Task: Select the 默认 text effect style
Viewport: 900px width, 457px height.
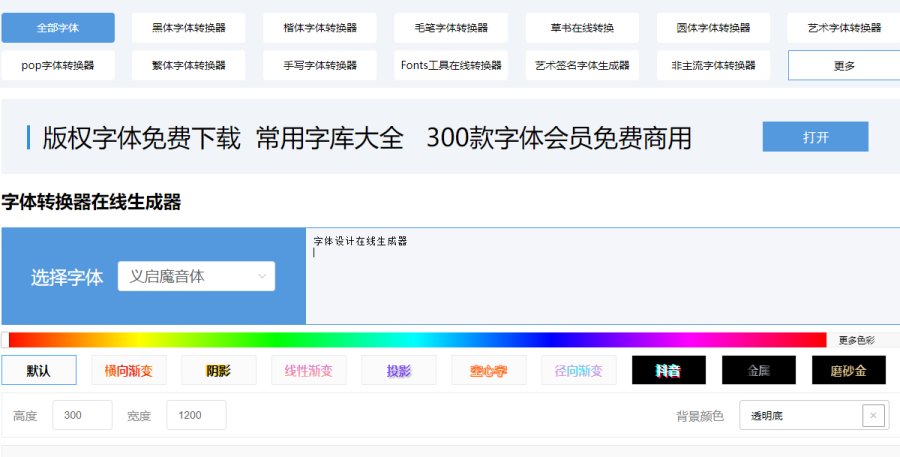Action: (x=39, y=370)
